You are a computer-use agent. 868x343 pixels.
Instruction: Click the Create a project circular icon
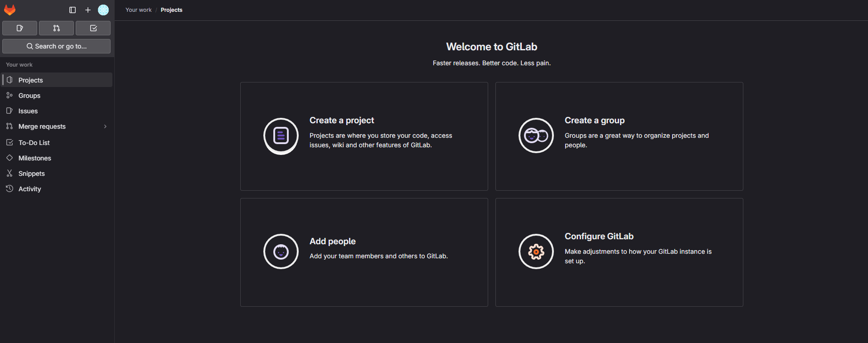click(281, 136)
